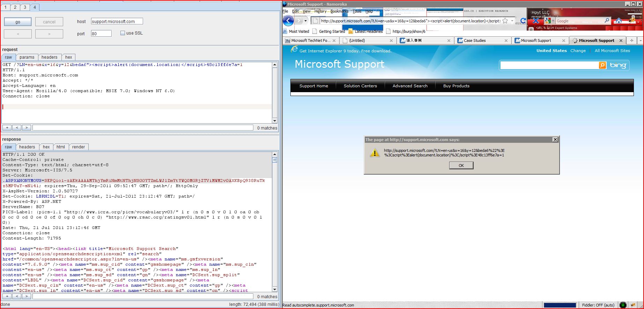
Task: Open the URL bar history dropdown arrow
Action: (512, 21)
